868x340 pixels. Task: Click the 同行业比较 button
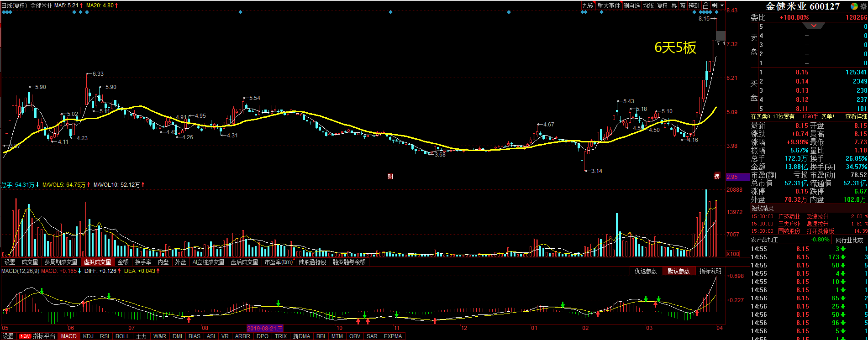[849, 240]
